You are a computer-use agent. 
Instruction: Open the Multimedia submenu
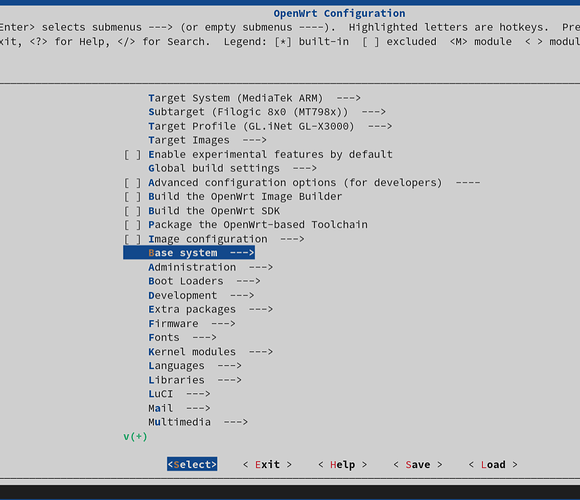(x=198, y=422)
